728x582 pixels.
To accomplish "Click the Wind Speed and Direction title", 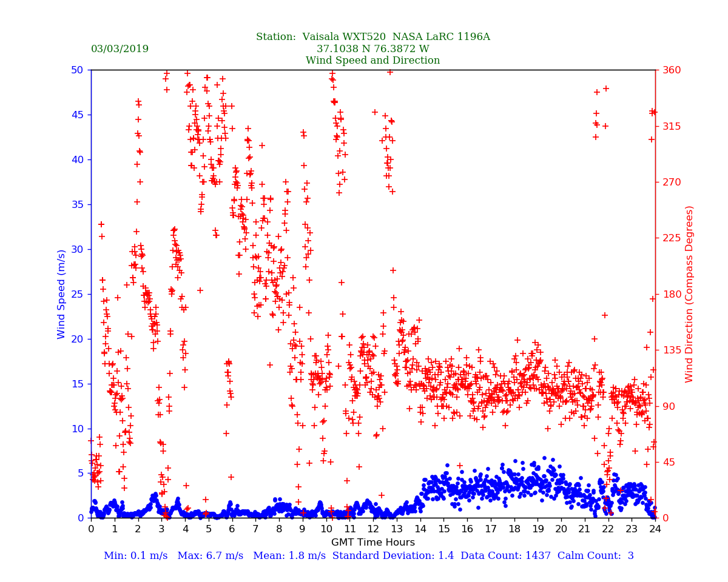I will [x=372, y=61].
